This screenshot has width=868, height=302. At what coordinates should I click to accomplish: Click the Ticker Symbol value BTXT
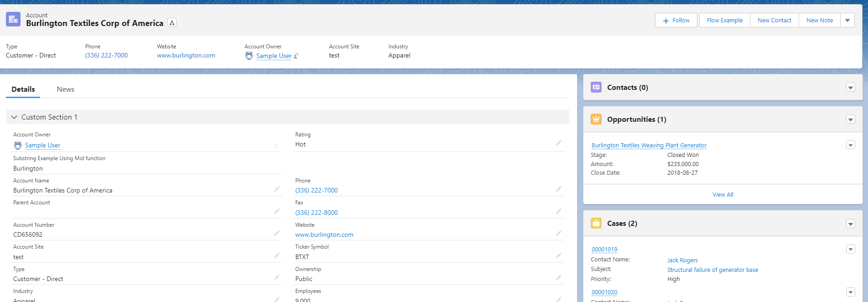302,257
